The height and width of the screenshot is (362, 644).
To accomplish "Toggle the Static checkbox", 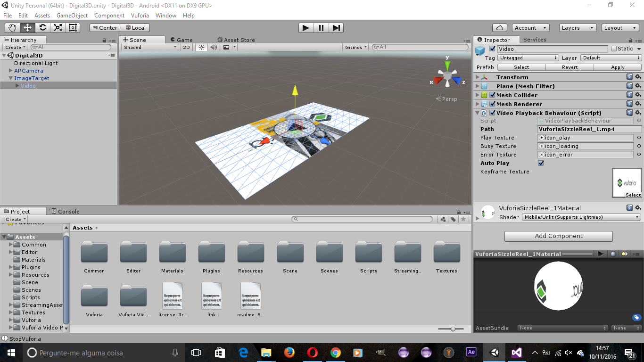I will coord(614,49).
